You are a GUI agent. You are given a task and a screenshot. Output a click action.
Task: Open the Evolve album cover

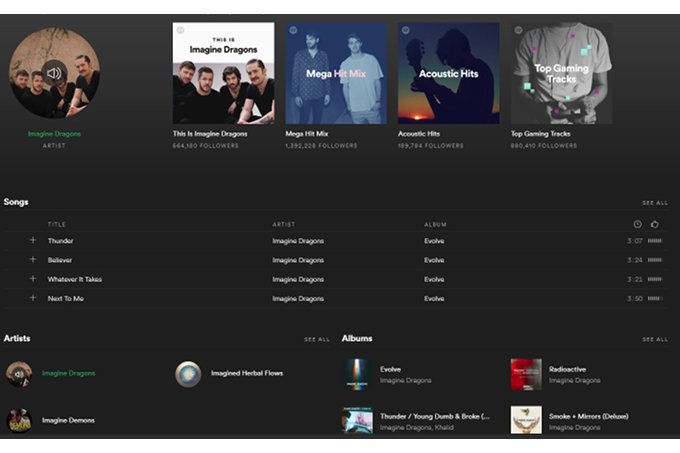[x=357, y=375]
